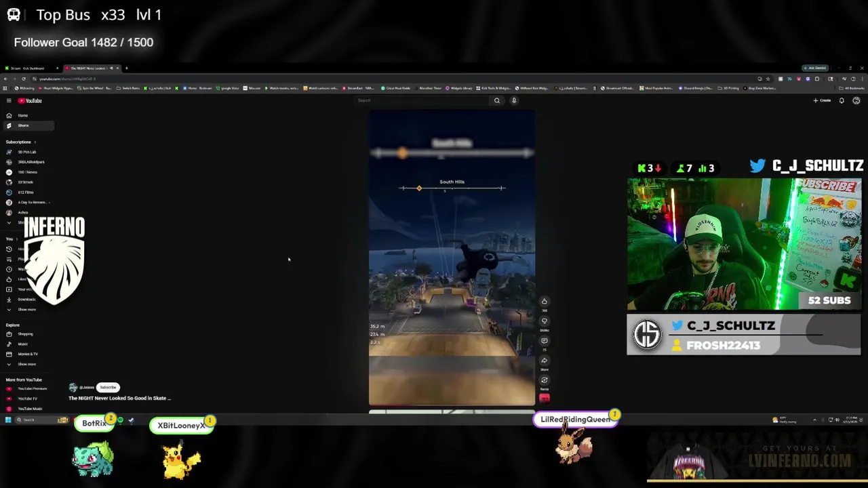Viewport: 868px width, 488px height.
Task: Click the YouTube search field
Action: point(422,100)
